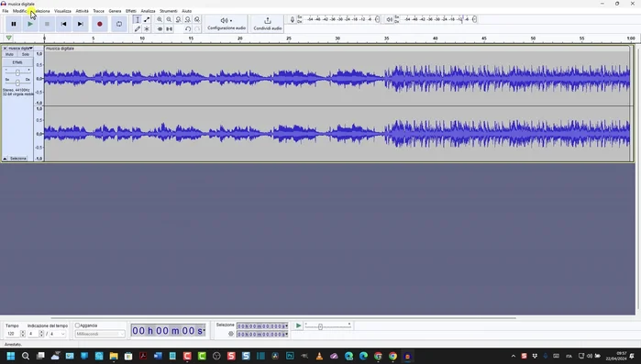The image size is (641, 364).
Task: Choose the Multi-tool asterisk icon
Action: point(147,29)
